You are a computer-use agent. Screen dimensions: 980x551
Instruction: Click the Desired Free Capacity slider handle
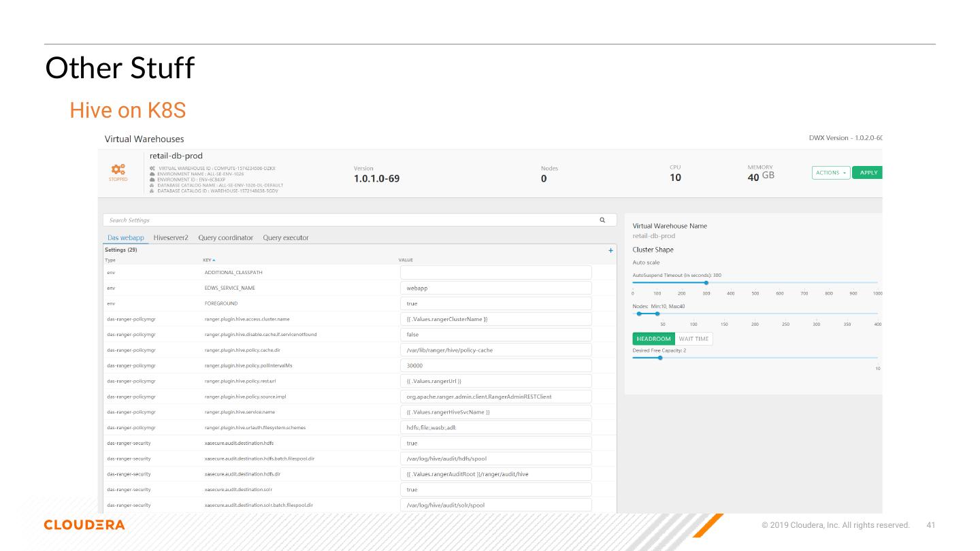660,358
